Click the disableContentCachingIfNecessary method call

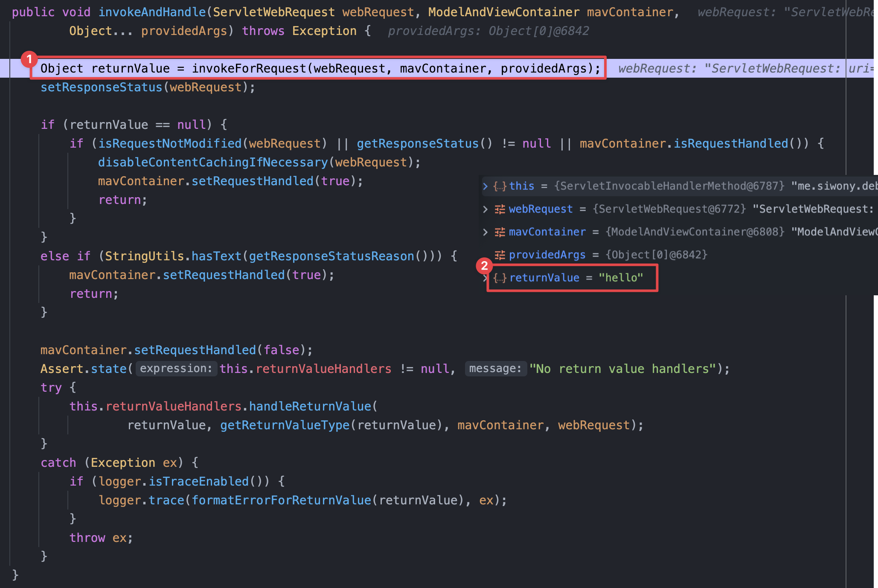[213, 162]
